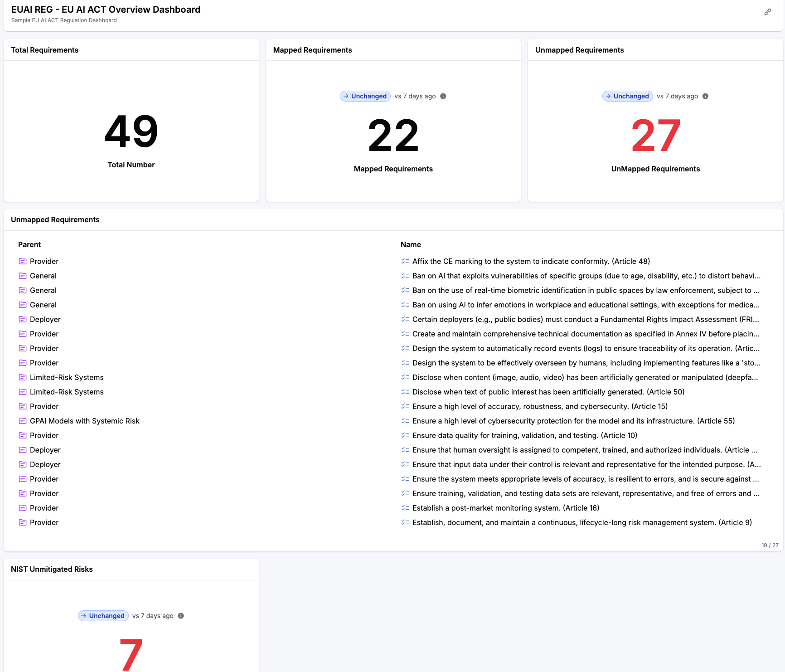Click the info icon in the Mapped Requirements card
This screenshot has height=672, width=785.
tap(443, 96)
